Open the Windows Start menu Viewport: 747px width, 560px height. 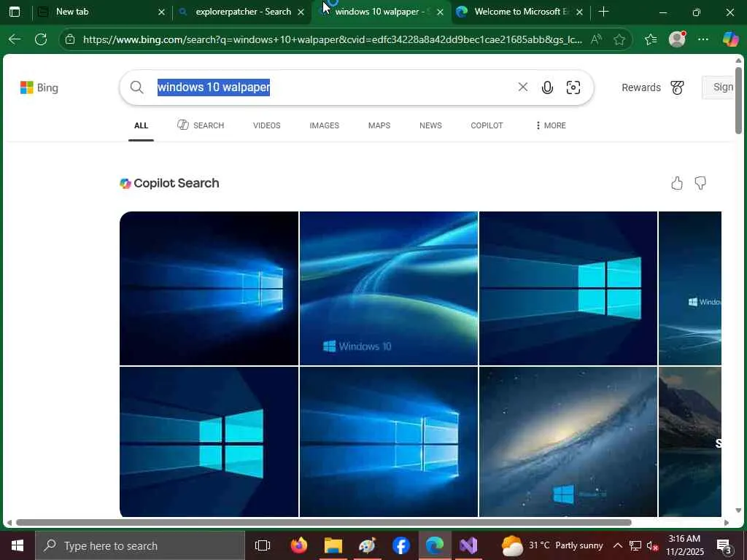coord(18,545)
